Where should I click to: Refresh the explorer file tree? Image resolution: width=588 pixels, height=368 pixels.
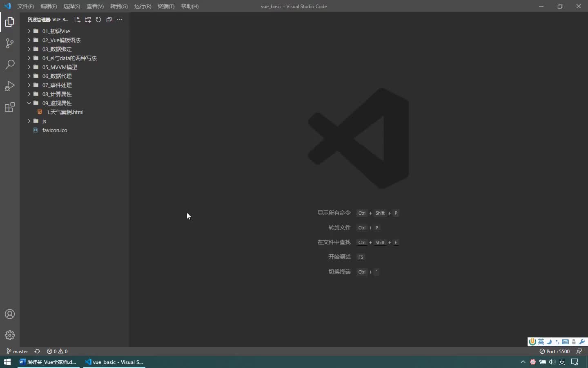tap(98, 20)
